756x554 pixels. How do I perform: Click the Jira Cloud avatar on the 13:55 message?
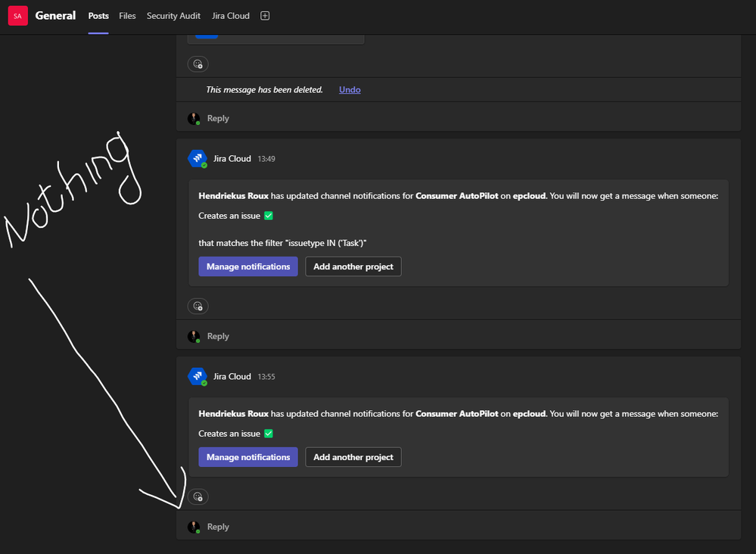point(198,377)
